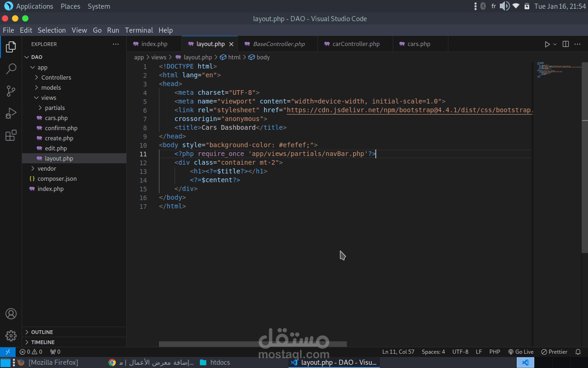588x368 pixels.
Task: Open Run and Debug view icon
Action: tap(11, 113)
